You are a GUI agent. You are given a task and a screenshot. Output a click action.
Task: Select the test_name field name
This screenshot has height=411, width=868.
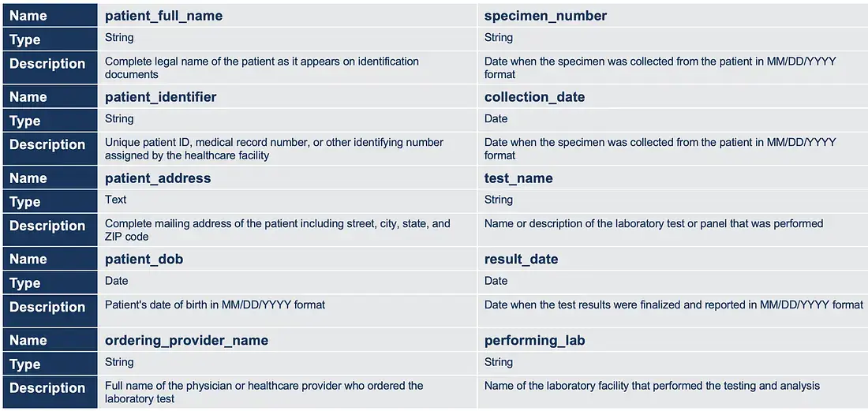(x=518, y=178)
